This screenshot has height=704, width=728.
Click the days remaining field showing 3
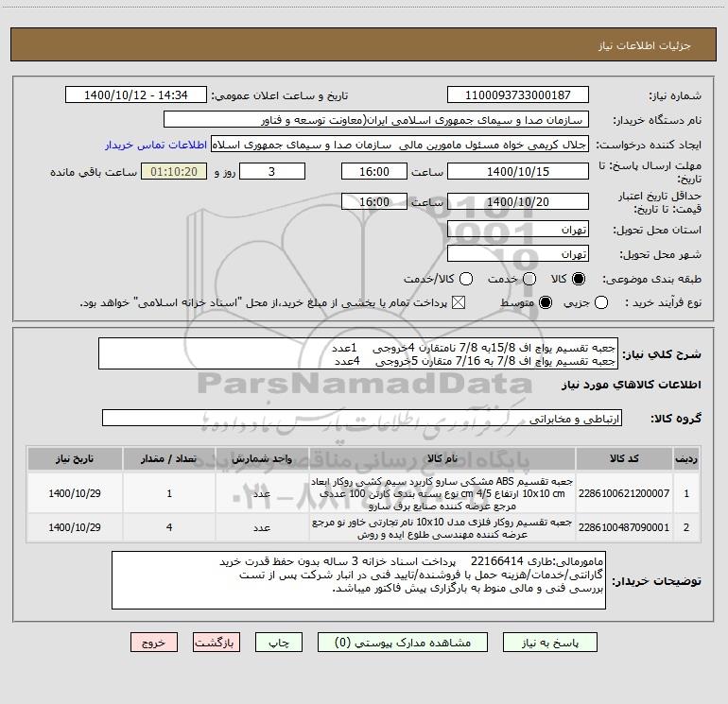pyautogui.click(x=272, y=172)
